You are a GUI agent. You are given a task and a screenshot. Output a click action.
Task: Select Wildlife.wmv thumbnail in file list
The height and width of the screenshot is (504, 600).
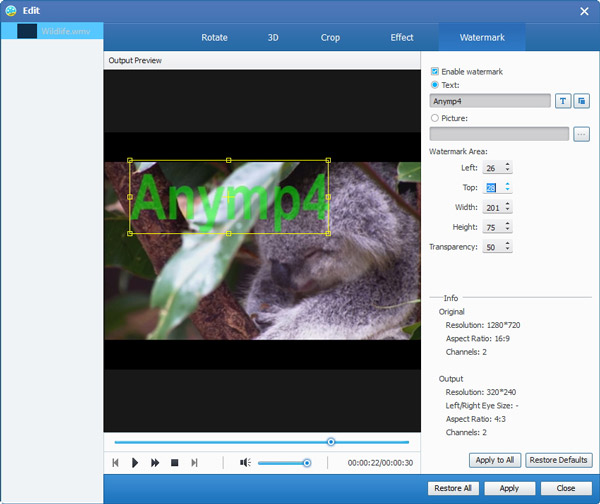pyautogui.click(x=27, y=31)
